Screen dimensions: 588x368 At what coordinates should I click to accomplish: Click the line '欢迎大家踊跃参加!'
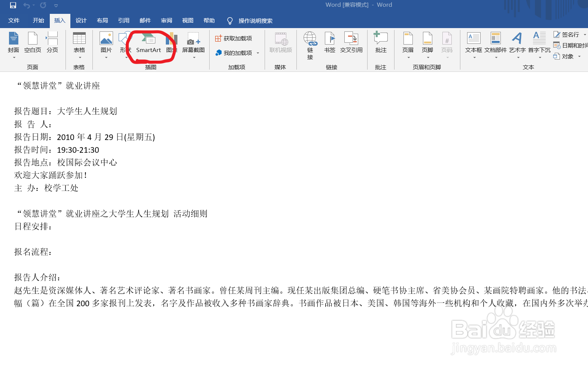click(x=50, y=175)
